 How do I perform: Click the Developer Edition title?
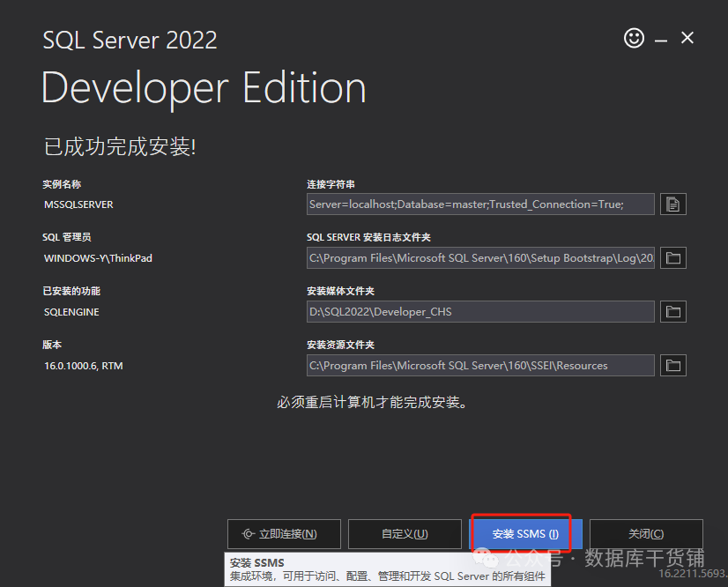[x=204, y=88]
